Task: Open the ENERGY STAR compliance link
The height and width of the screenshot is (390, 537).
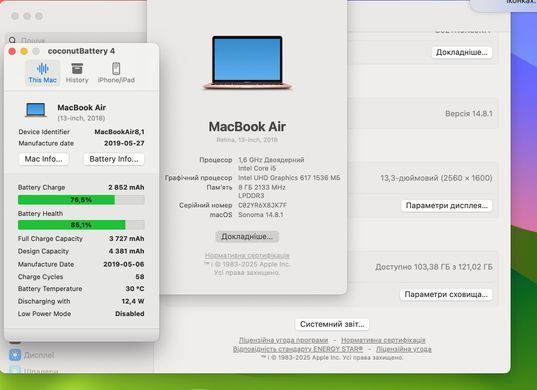Action: pos(298,349)
